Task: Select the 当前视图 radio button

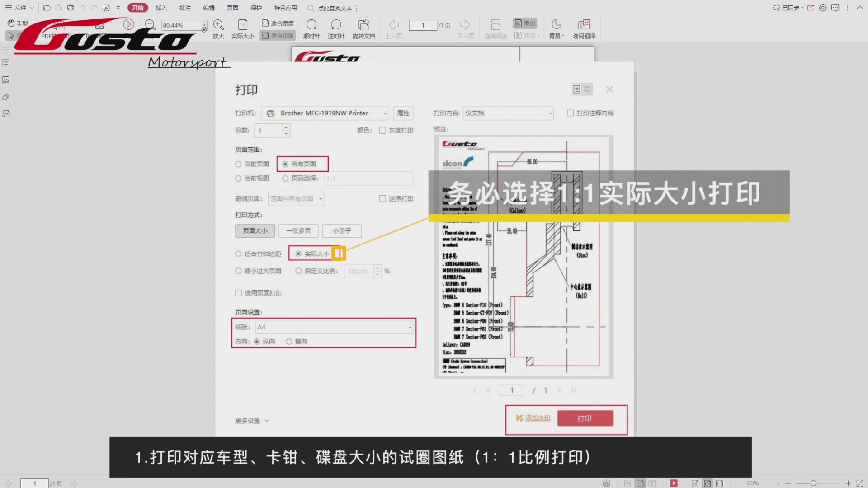Action: click(x=238, y=178)
